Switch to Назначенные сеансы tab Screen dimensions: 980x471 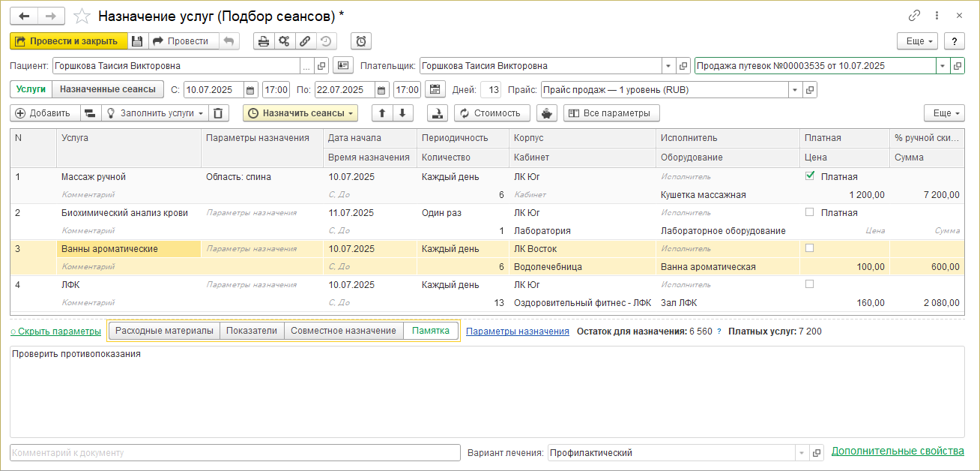tap(107, 89)
